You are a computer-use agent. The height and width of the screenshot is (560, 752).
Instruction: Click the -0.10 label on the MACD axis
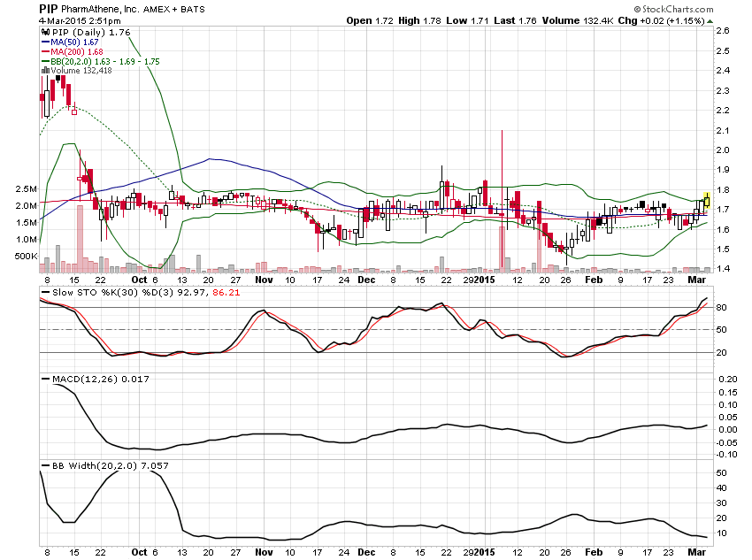726,454
